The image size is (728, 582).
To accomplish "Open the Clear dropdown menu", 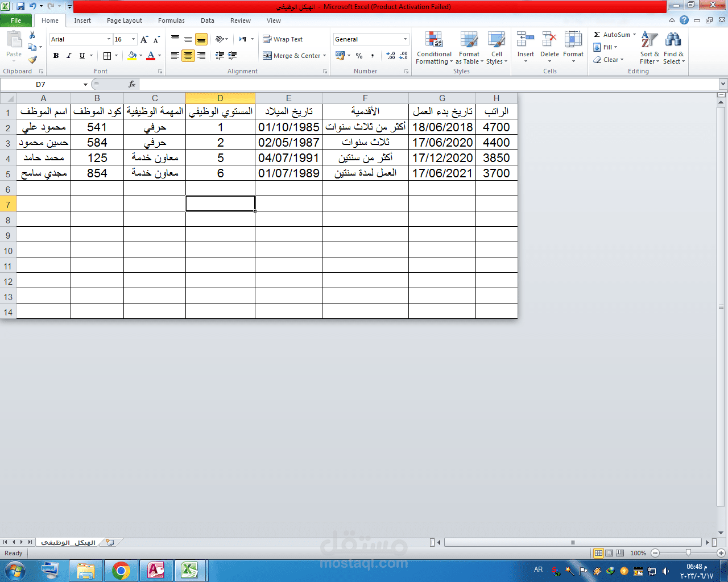I will (609, 60).
